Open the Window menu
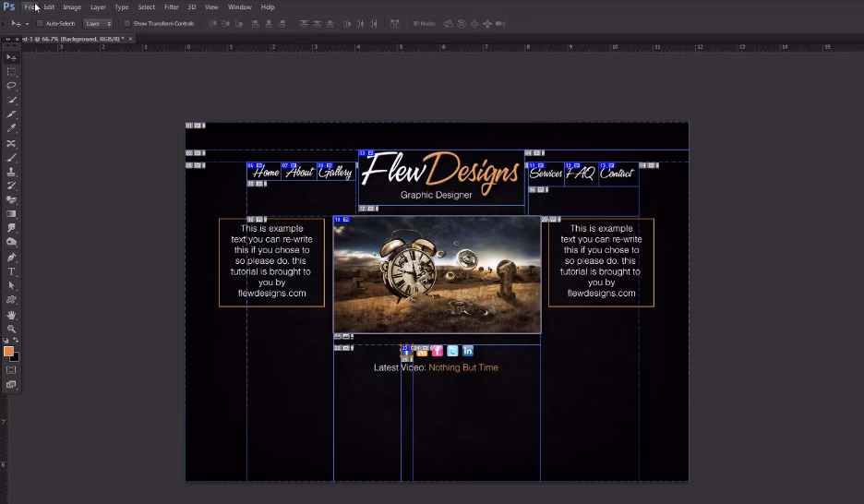Viewport: 864px width, 504px height. pos(239,6)
